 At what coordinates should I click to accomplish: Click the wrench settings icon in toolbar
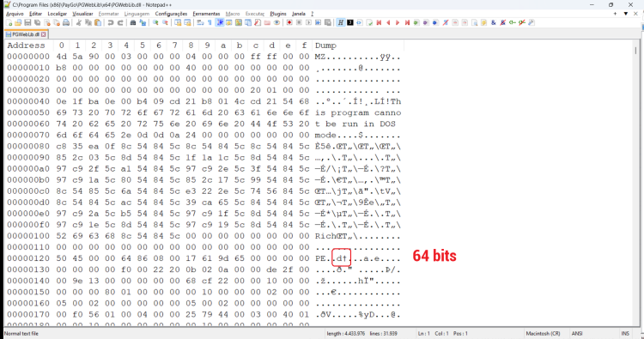coord(532,22)
